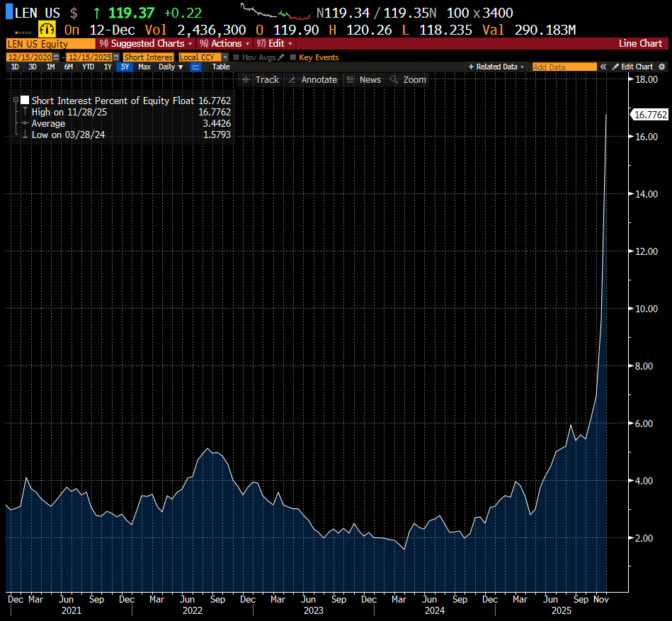Open the Daily periodicity dropdown
Viewport: 672px width, 621px height.
pyautogui.click(x=171, y=67)
